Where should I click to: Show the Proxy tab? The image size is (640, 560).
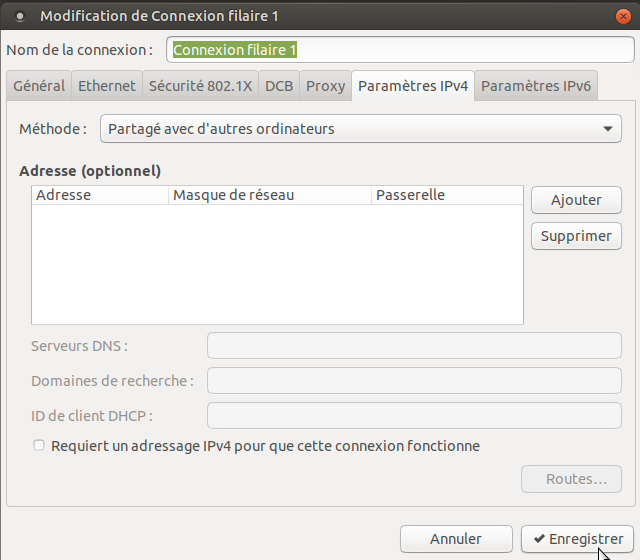tap(325, 86)
